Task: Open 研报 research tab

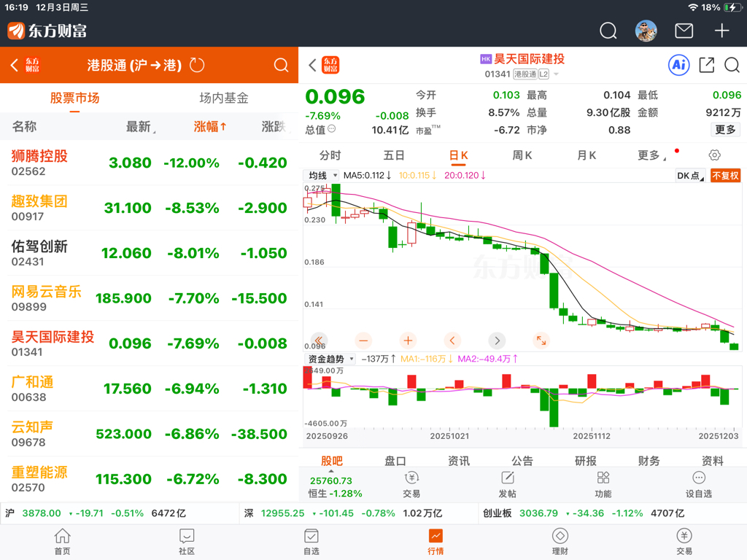Action: point(586,461)
